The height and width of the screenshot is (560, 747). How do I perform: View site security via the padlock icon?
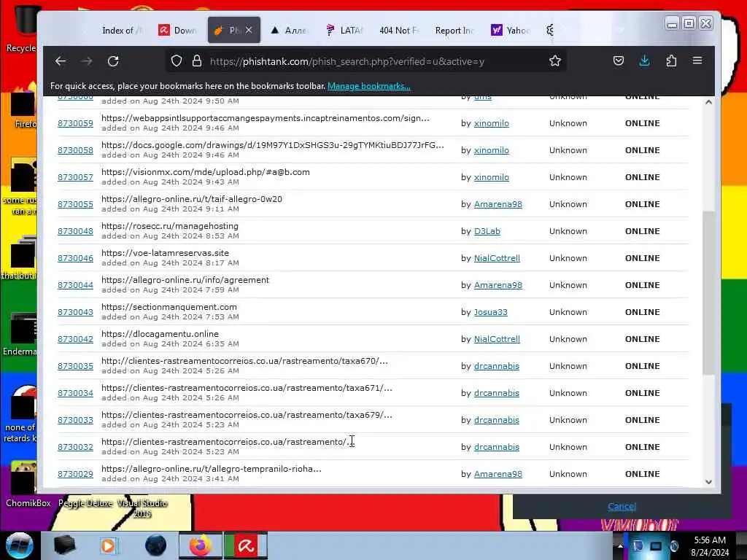pyautogui.click(x=197, y=61)
